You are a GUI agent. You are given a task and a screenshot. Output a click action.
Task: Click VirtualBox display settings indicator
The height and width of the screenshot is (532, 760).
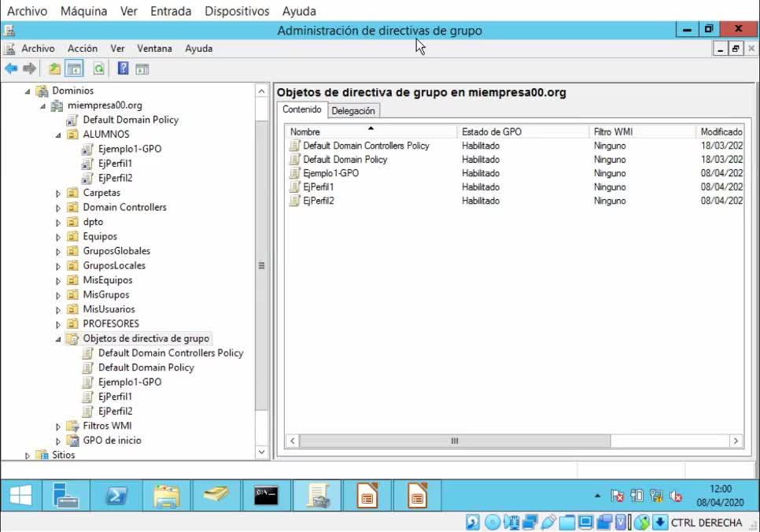(585, 523)
